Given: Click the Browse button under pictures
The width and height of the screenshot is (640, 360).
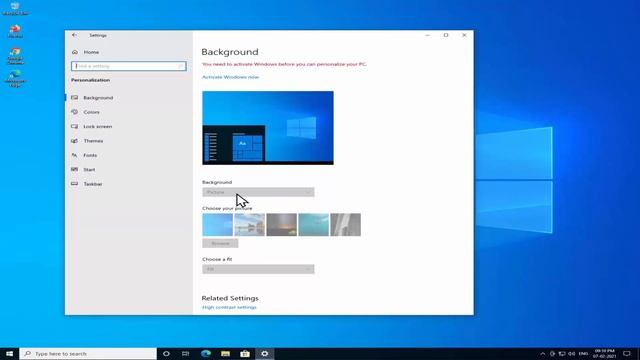Looking at the screenshot, I should tap(220, 244).
